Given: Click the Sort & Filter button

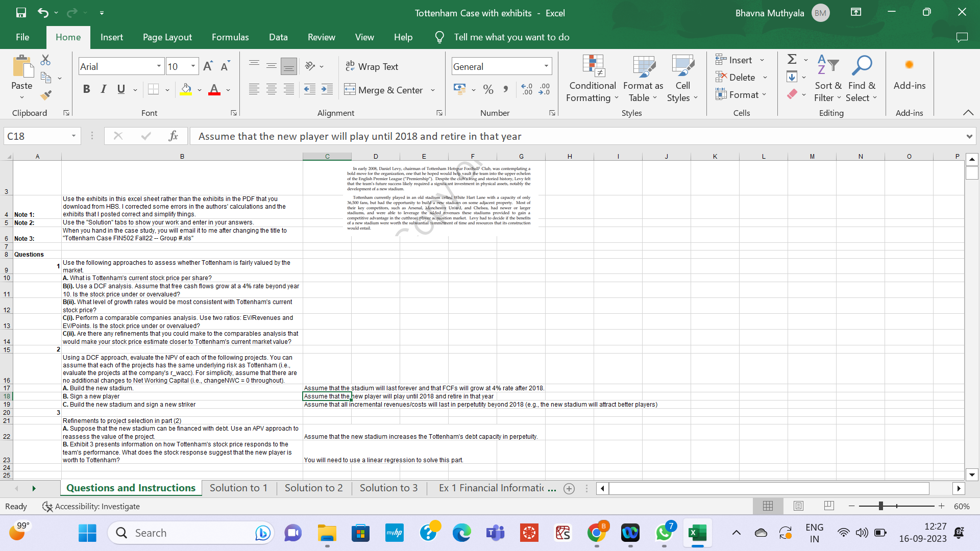Looking at the screenshot, I should click(827, 79).
